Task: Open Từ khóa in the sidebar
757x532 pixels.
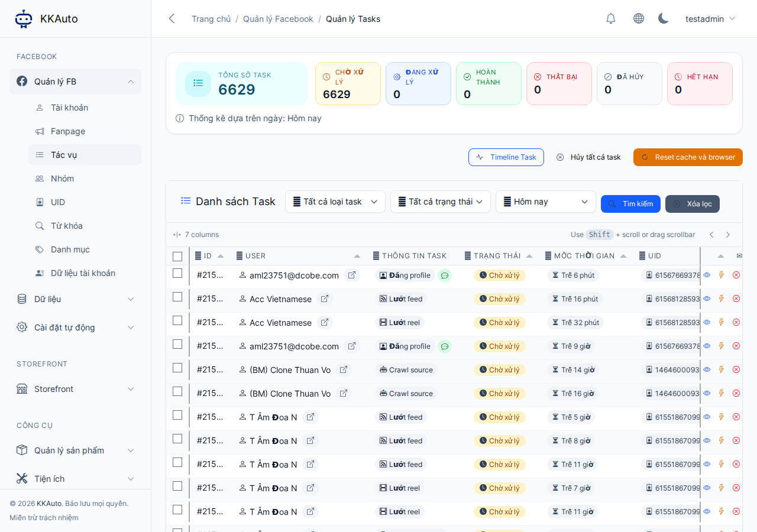Action: (85, 226)
